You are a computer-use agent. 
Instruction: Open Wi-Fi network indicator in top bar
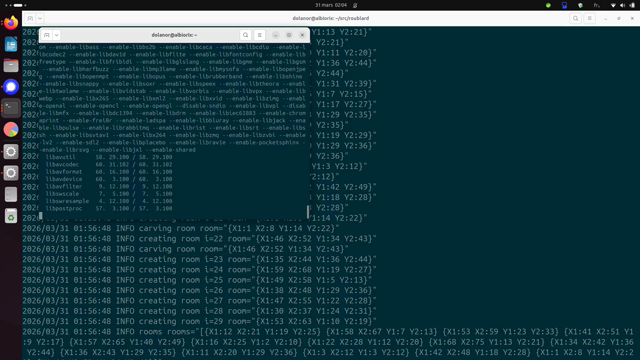[613, 5]
